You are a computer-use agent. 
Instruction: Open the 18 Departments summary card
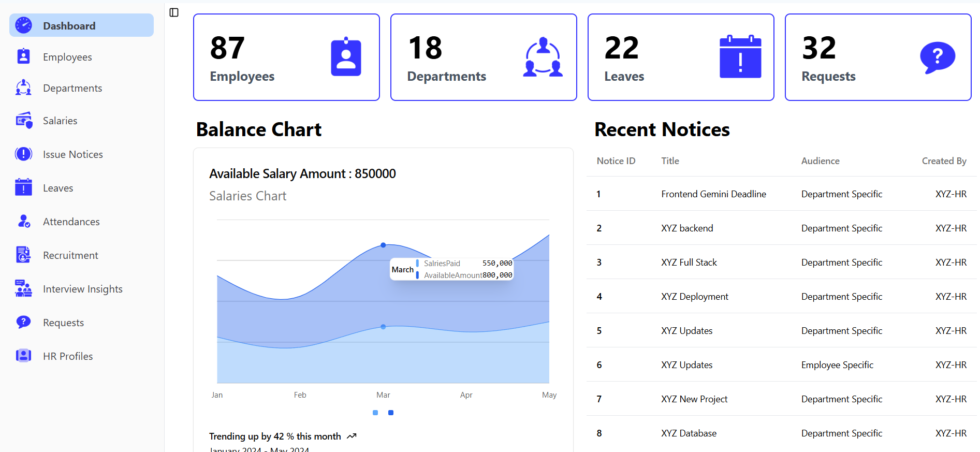(484, 57)
